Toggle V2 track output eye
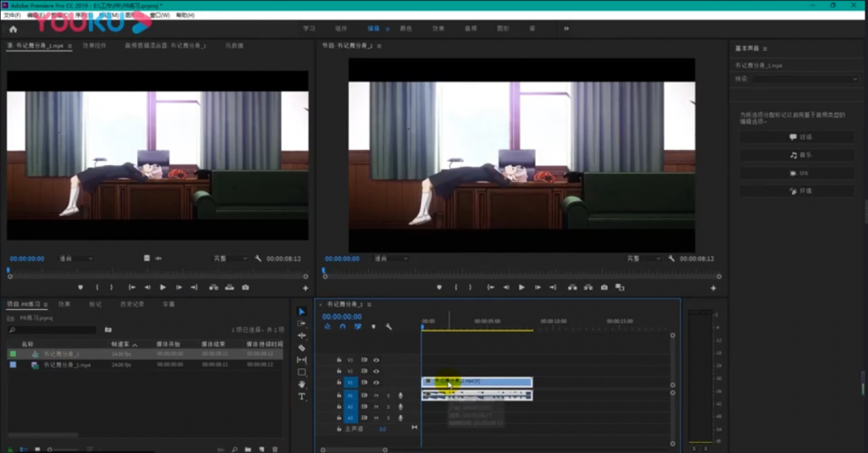The image size is (868, 453). [x=376, y=371]
